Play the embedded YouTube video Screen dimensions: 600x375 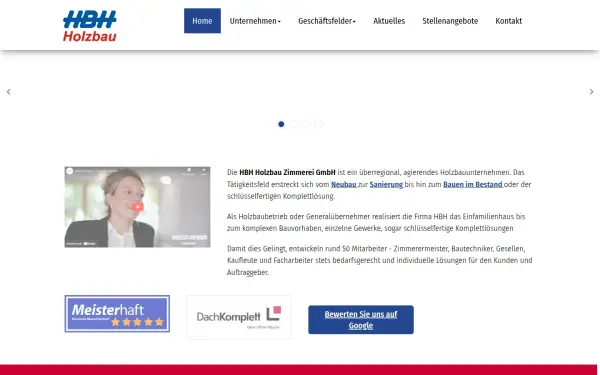click(x=137, y=207)
